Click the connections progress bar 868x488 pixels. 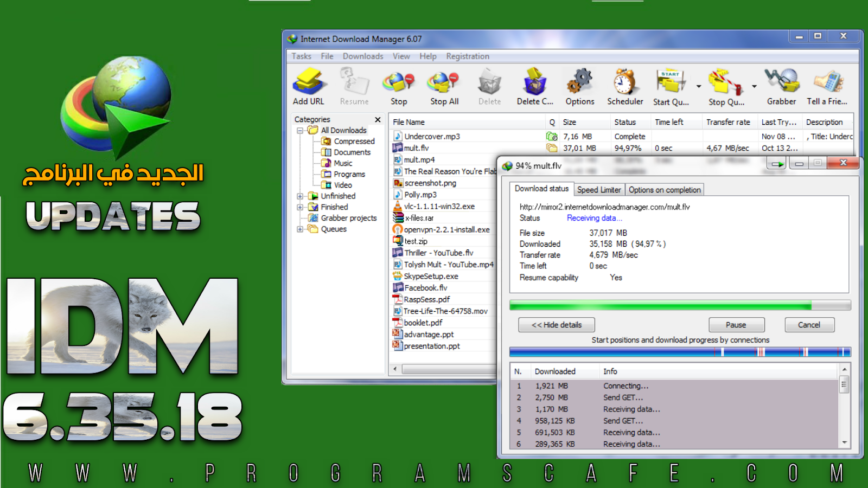(x=680, y=352)
